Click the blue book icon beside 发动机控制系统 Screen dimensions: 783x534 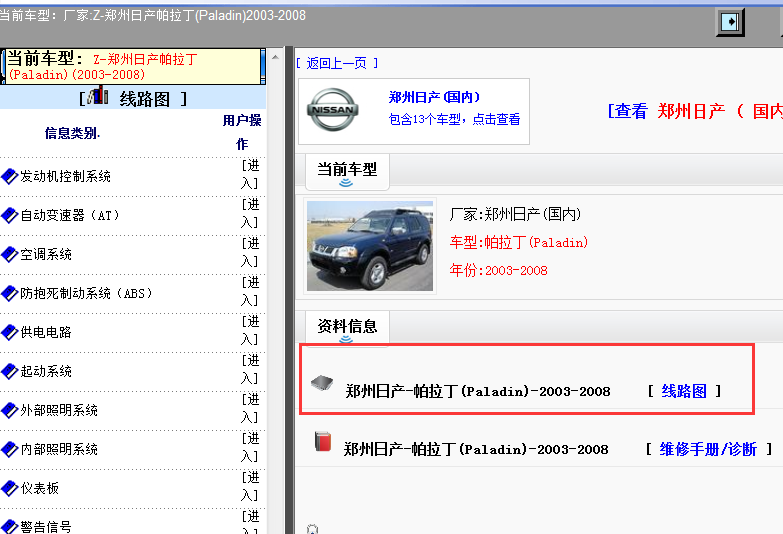pyautogui.click(x=9, y=176)
